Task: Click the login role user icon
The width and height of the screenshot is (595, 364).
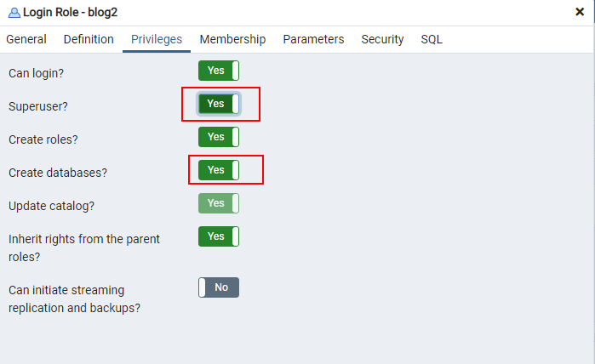Action: pos(14,13)
